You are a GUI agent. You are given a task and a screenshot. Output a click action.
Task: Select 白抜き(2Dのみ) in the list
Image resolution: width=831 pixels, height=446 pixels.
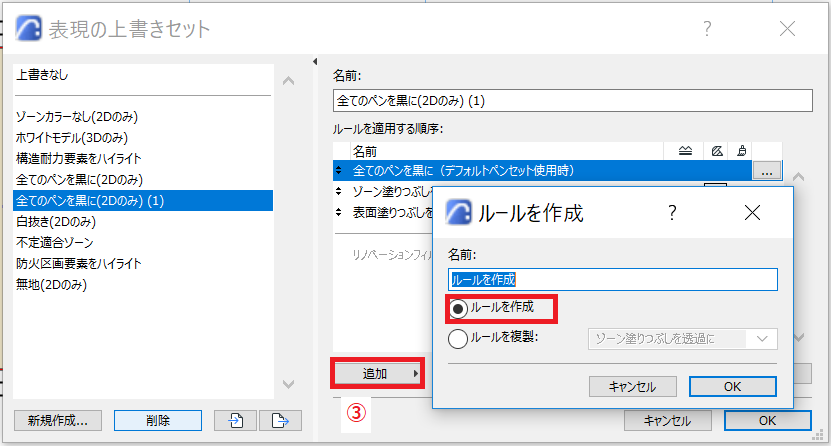coord(56,221)
